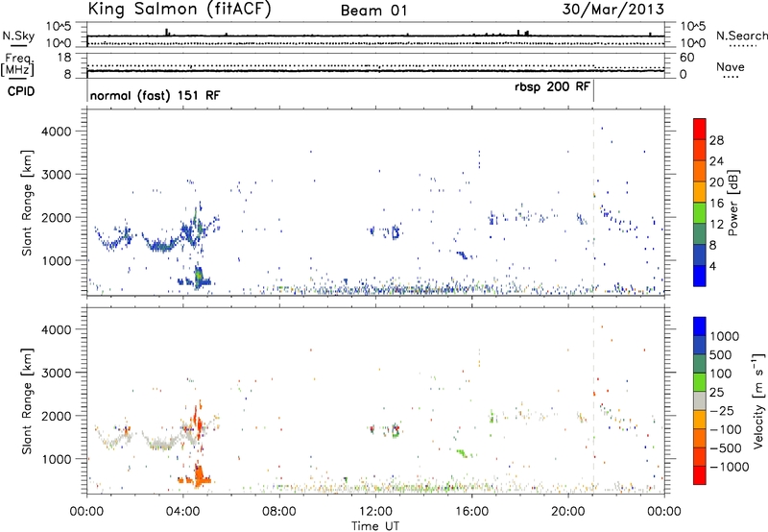This screenshot has width=768, height=532.
Task: Click the "3000" tick on power panel range axis
Action: tap(56, 175)
